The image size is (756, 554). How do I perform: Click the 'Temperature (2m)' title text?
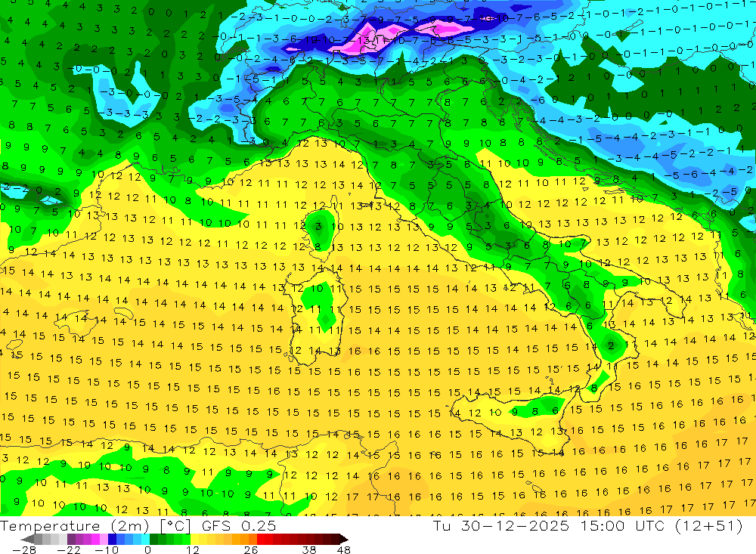(75, 526)
